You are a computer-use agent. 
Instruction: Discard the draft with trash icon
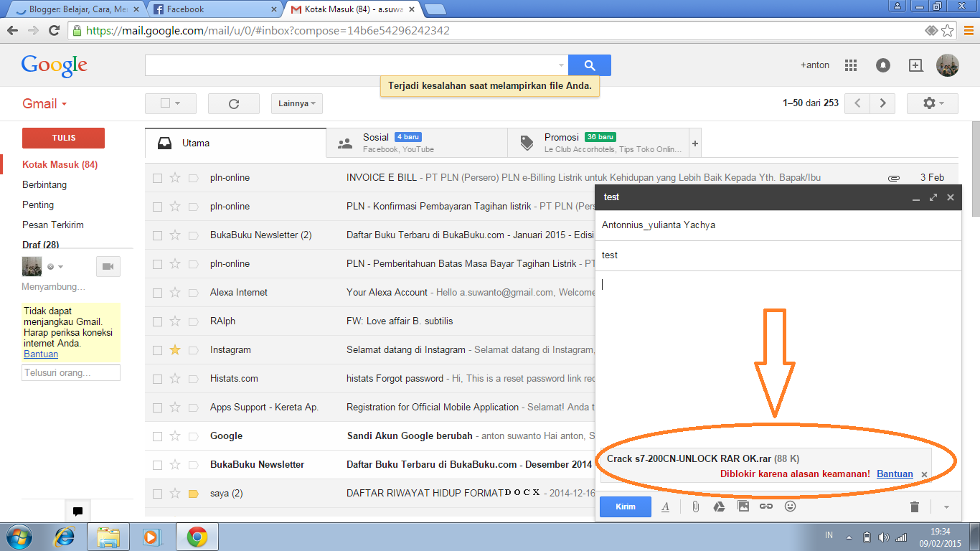915,507
